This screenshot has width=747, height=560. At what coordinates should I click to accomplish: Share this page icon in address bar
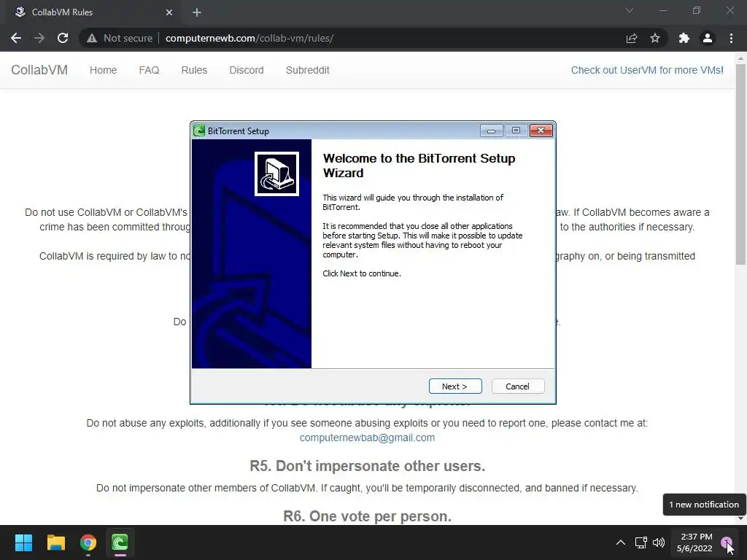(632, 38)
